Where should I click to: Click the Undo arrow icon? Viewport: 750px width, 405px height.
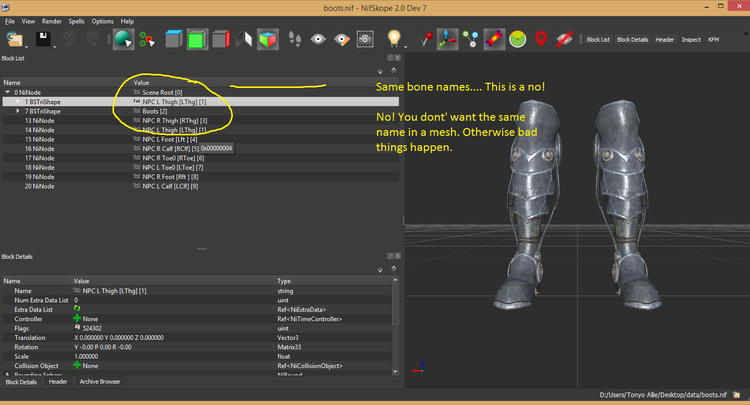[x=70, y=39]
